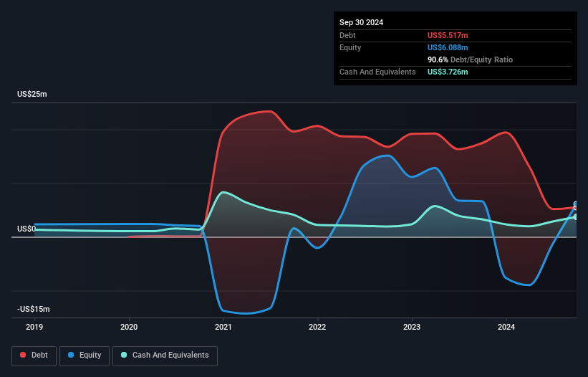The image size is (588, 377).
Task: Toggle the Debt series legend button
Action: pyautogui.click(x=34, y=355)
